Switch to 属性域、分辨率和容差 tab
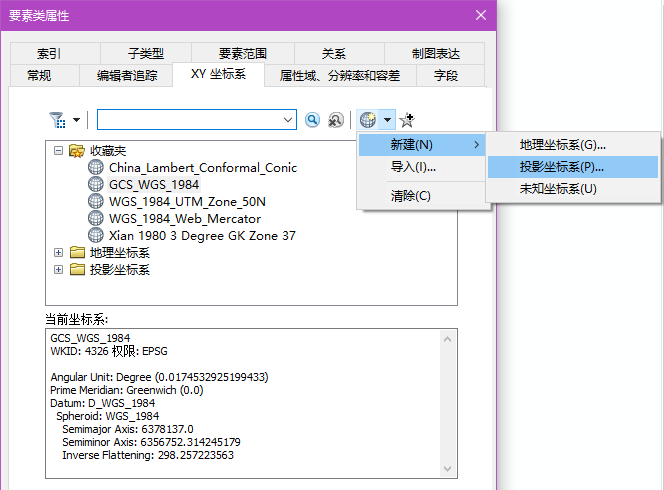This screenshot has width=664, height=490. 340,75
